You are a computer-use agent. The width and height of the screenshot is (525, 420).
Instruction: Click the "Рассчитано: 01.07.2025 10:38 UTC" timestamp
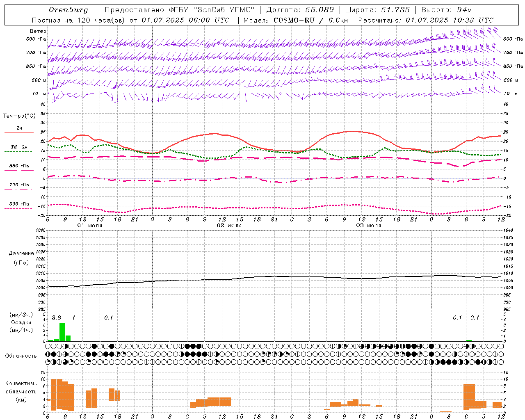tap(426, 20)
